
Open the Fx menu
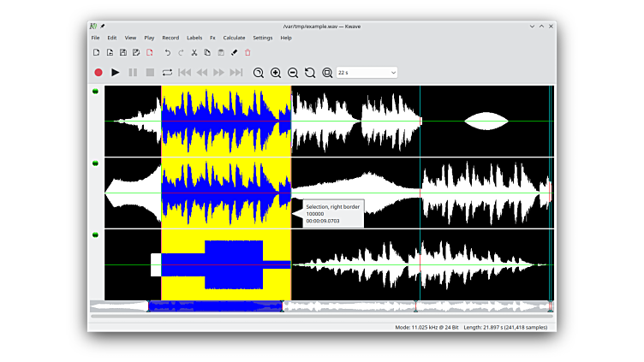click(212, 38)
